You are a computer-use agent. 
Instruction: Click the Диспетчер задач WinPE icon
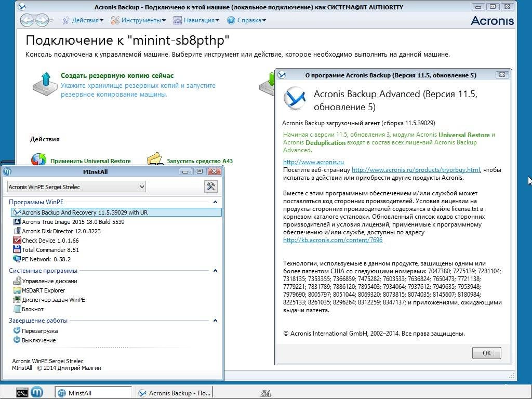[x=17, y=300]
